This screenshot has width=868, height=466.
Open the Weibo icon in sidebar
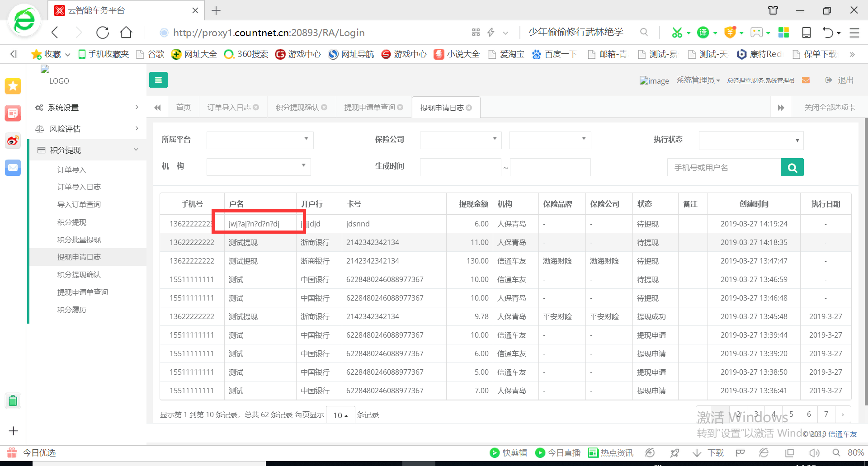13,141
